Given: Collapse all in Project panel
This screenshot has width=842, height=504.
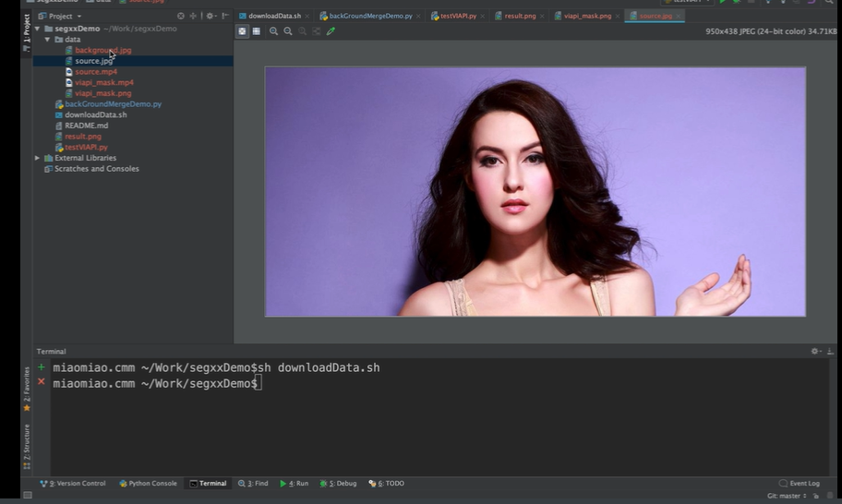Looking at the screenshot, I should tap(193, 16).
